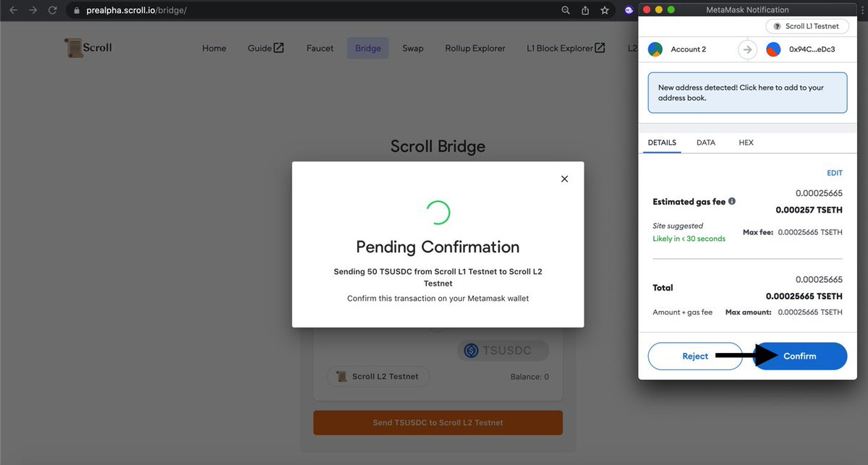Click the Max fee value 0.00025665 TSETH

pyautogui.click(x=810, y=233)
